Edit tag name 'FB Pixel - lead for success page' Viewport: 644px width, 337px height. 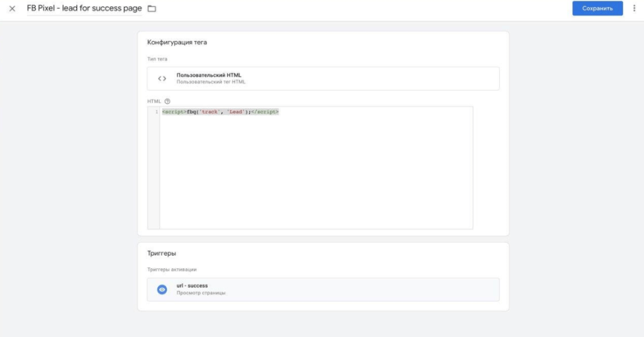pyautogui.click(x=84, y=9)
